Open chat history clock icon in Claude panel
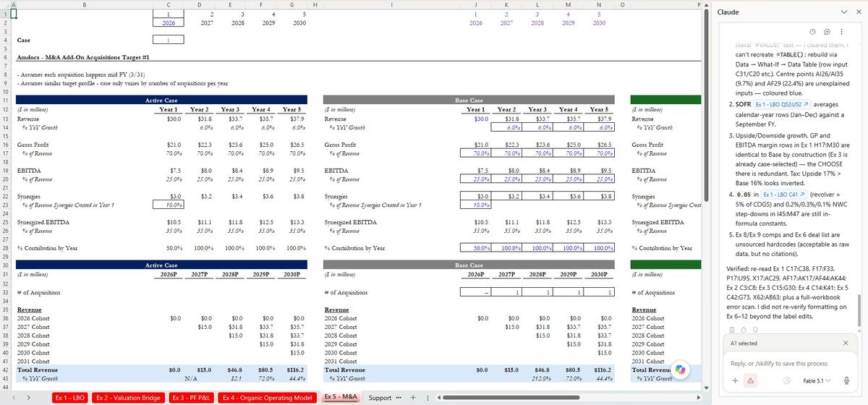868x405 pixels. pos(812,32)
